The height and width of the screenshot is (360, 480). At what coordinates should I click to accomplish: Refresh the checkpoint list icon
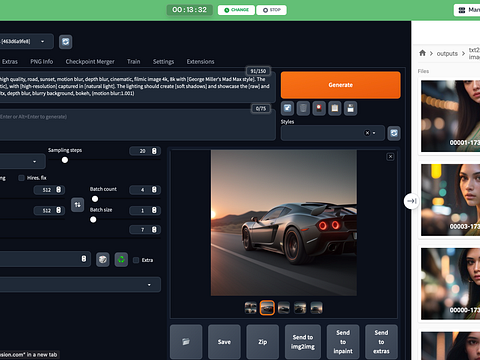66,42
